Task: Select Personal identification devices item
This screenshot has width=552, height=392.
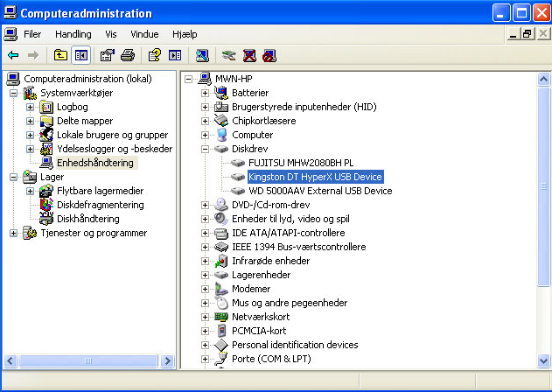Action: 295,345
